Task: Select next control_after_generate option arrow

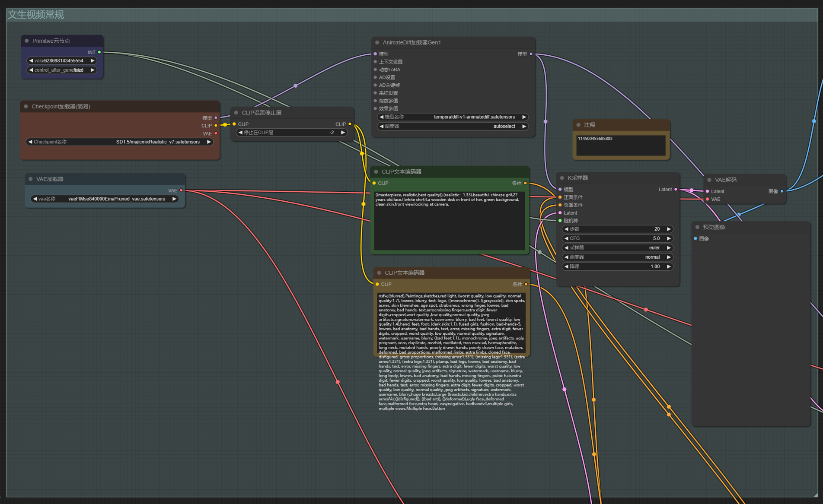Action: (93, 70)
